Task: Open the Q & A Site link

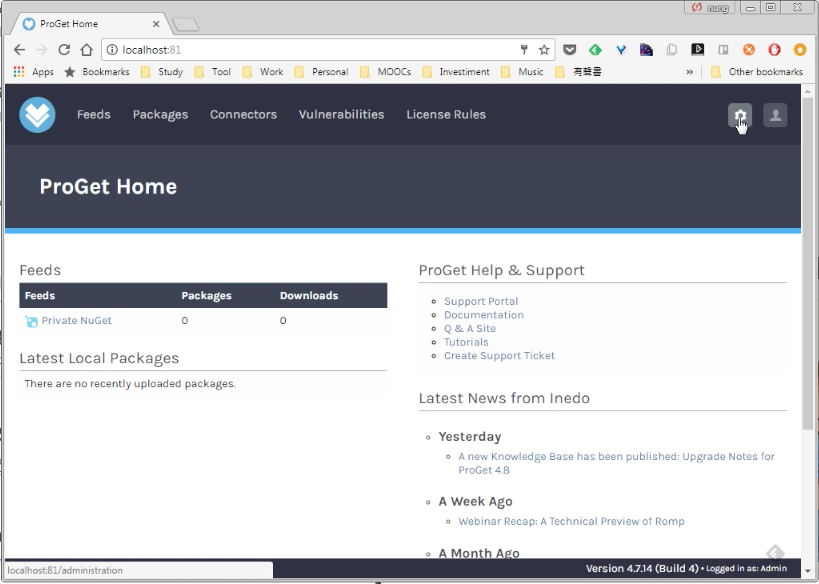Action: tap(470, 329)
